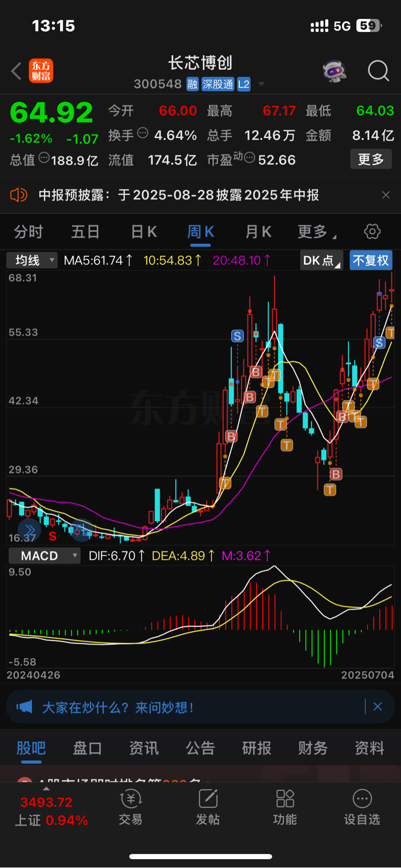The height and width of the screenshot is (868, 401).
Task: Tap the MA10 54.83 value
Action: pos(172,260)
